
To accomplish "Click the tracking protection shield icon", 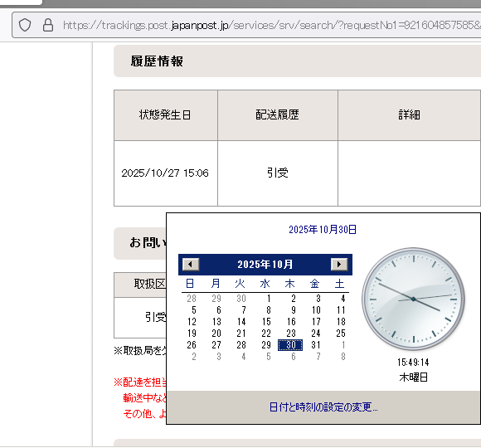I will tap(25, 25).
